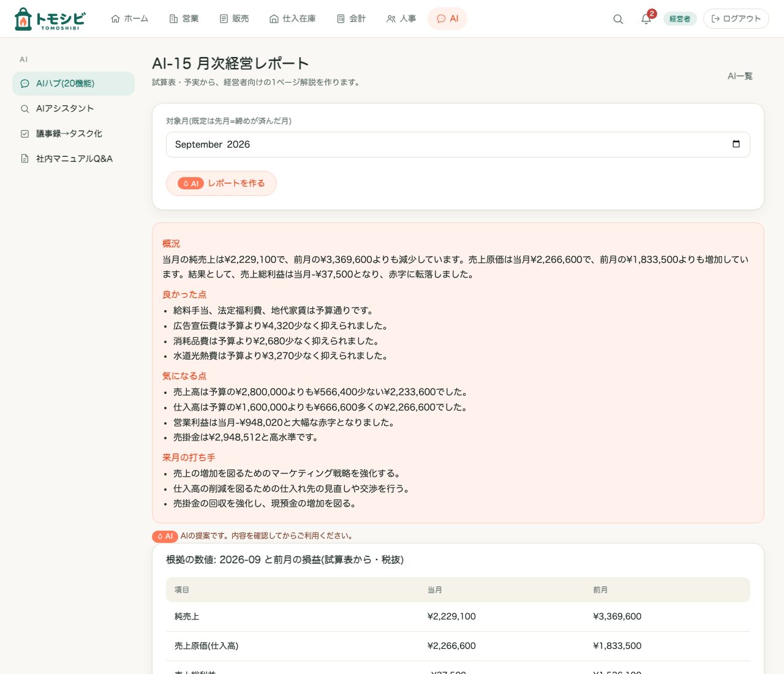784x674 pixels.
Task: Click the ログアウト button text
Action: coord(742,19)
